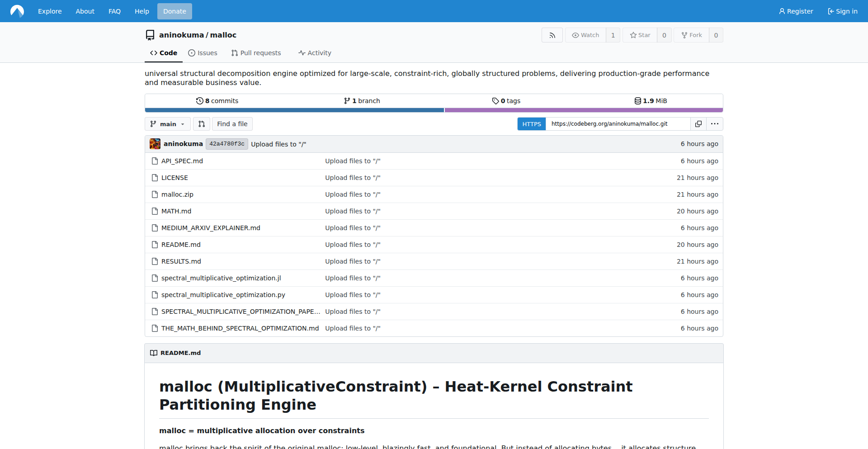Switch to the Issues tab

203,53
